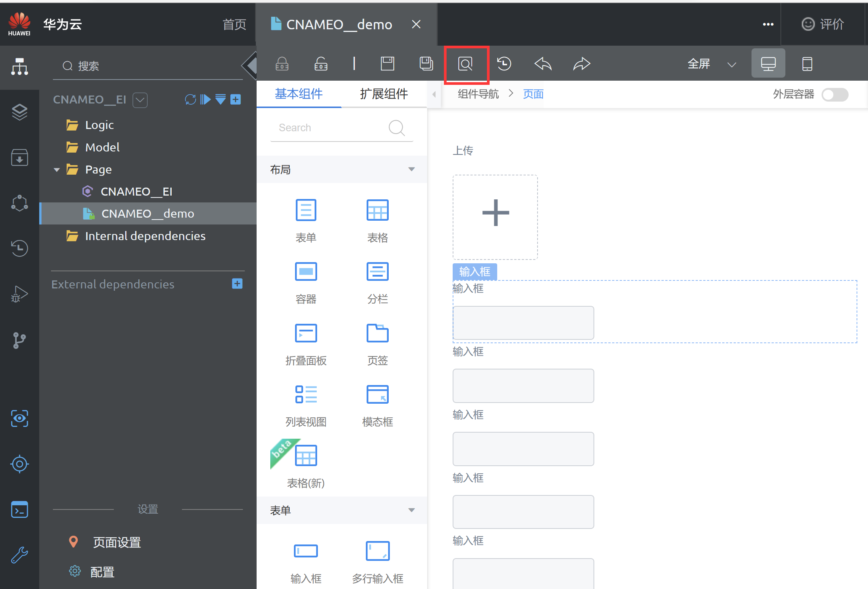Screen dimensions: 868x589
Task: Collapse the 布局 section
Action: click(411, 169)
